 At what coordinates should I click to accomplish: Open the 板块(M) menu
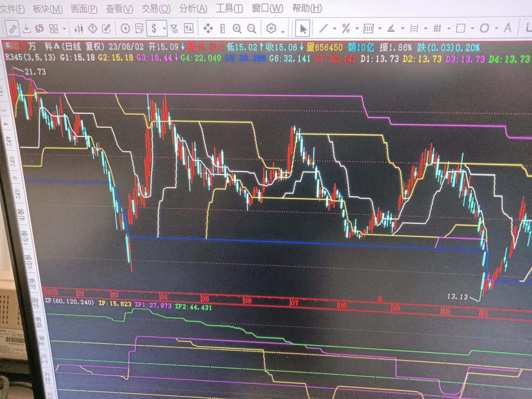point(48,9)
